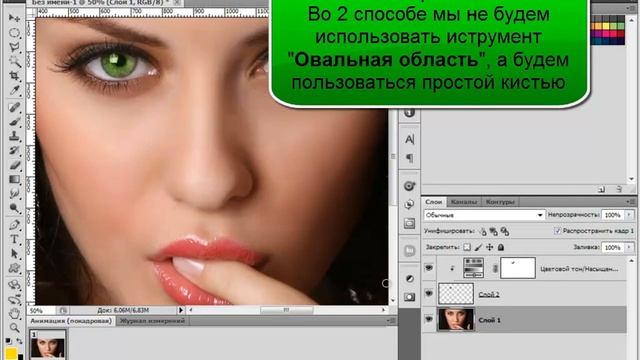
Task: Pick the yellow swatch in the Swatches panel
Action: click(x=606, y=26)
